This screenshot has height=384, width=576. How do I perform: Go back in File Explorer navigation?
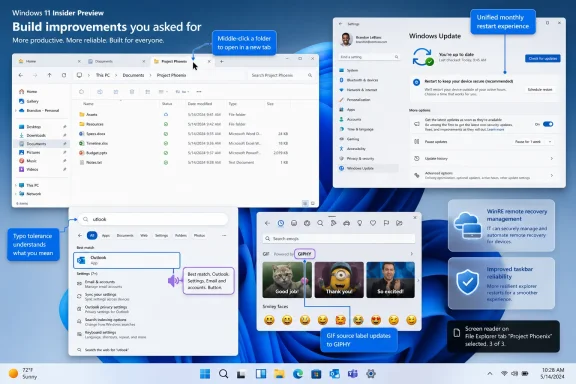point(21,75)
